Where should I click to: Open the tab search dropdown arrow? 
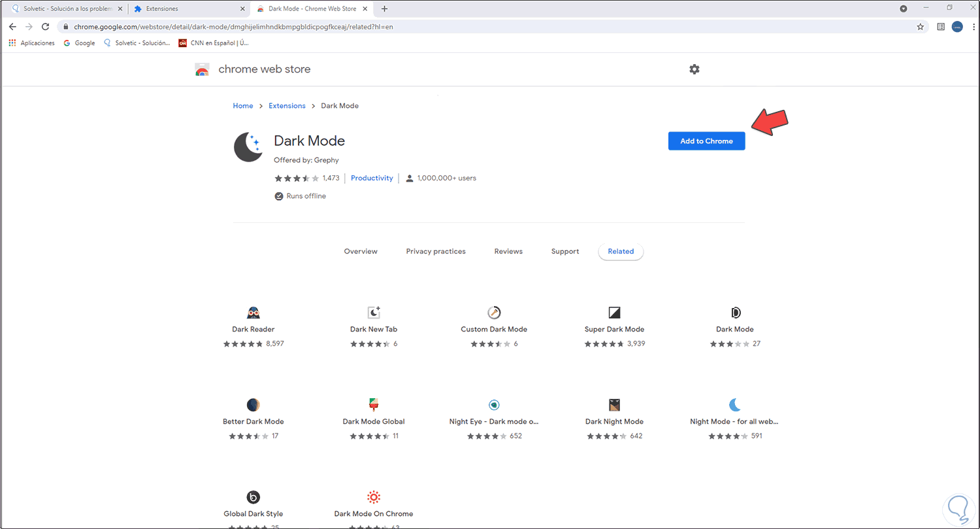904,9
